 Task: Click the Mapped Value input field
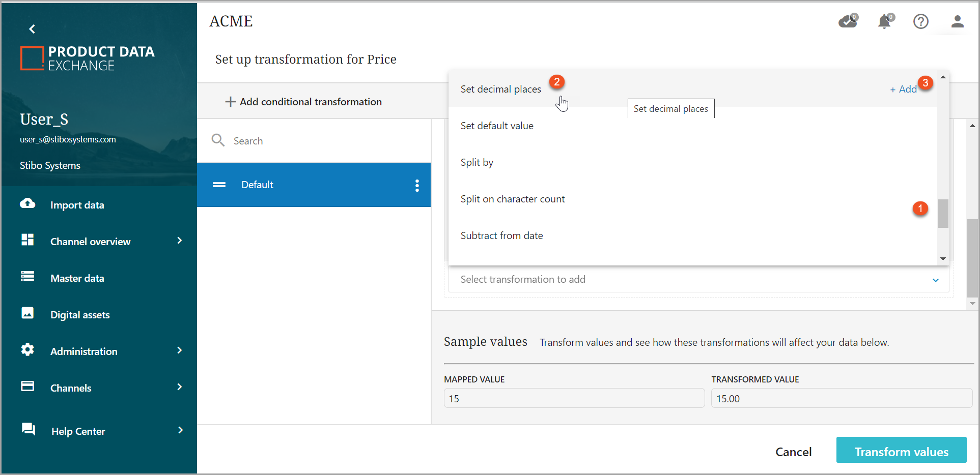click(x=574, y=398)
